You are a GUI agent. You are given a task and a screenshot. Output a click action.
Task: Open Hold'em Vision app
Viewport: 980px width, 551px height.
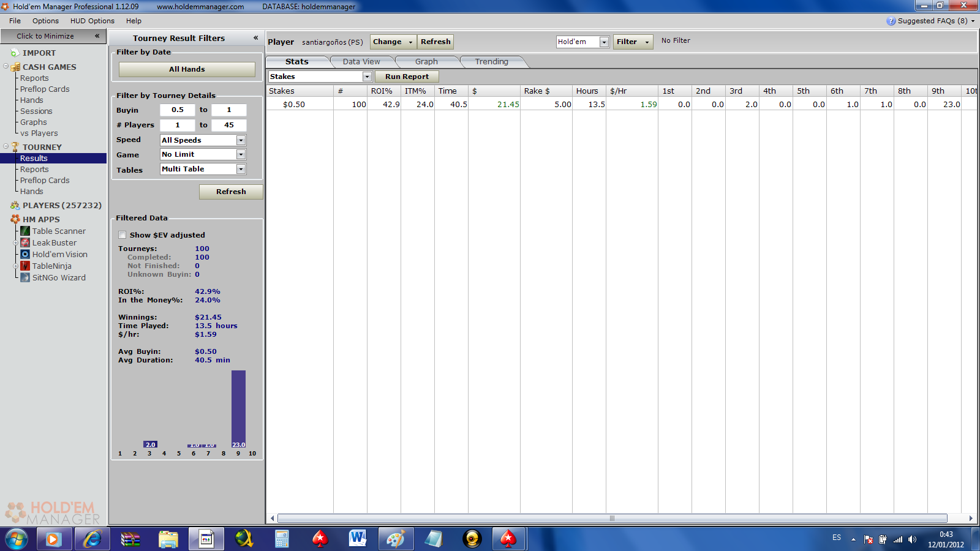[54, 255]
